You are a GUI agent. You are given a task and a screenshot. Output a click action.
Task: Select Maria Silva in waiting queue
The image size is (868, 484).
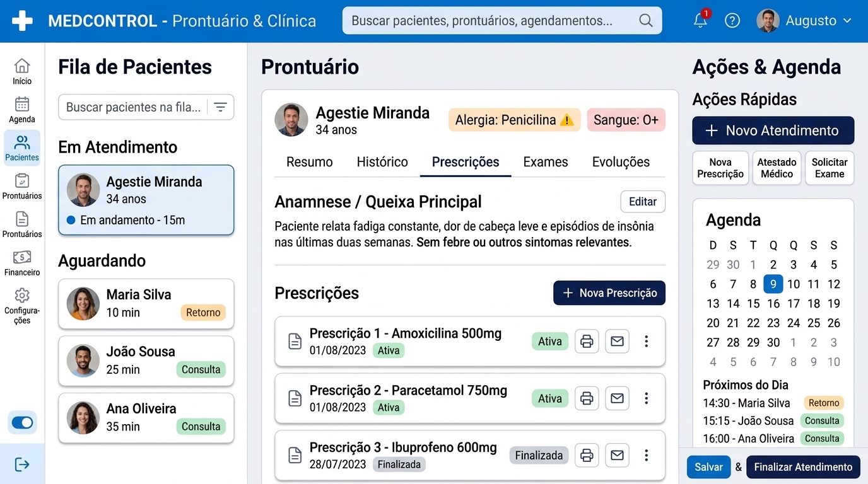point(146,304)
